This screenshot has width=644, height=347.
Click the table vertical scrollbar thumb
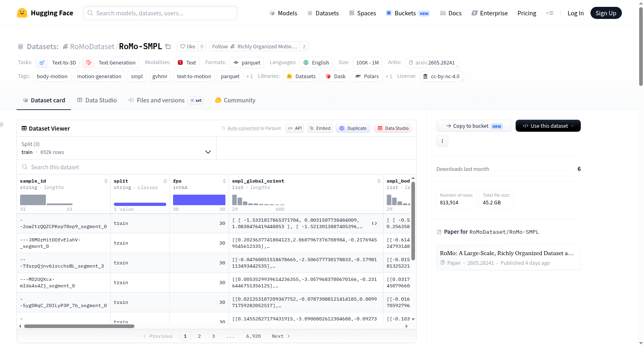click(413, 221)
